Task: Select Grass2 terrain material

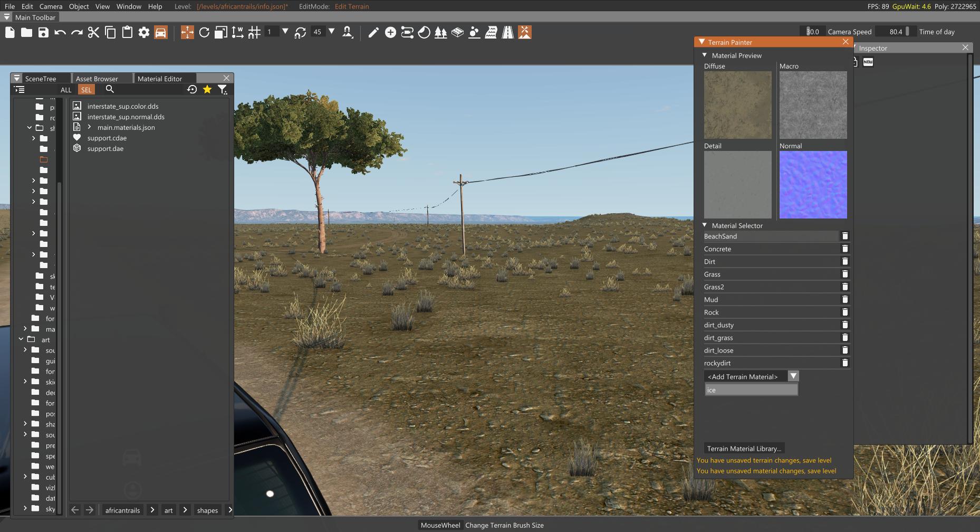Action: (771, 287)
